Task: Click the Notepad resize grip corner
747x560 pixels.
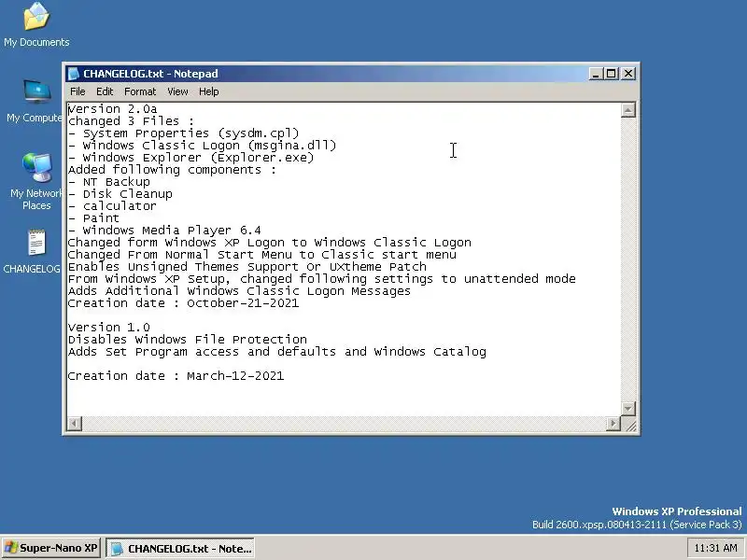Action: (x=629, y=425)
